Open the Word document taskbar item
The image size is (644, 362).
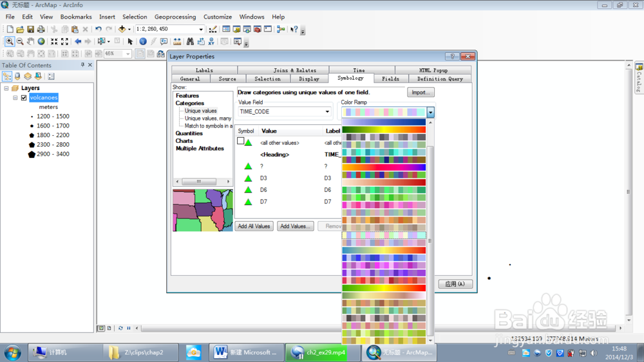pyautogui.click(x=245, y=352)
